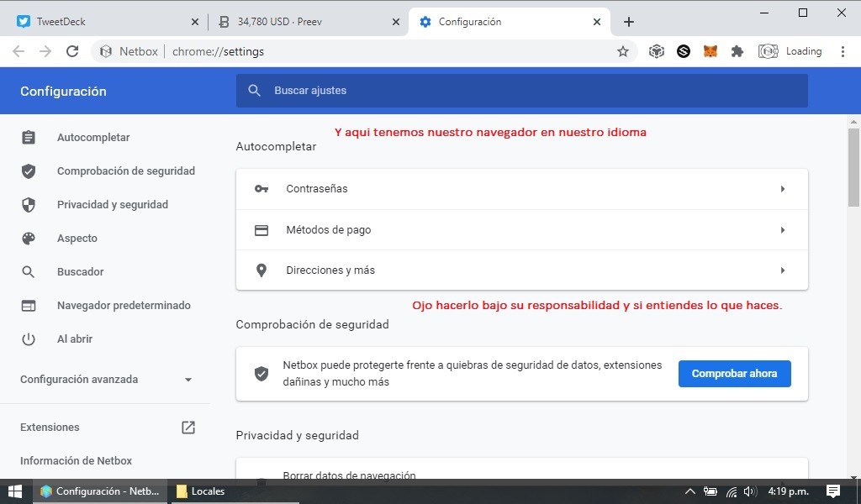Viewport: 861px width, 504px height.
Task: Open the three-dot browser menu
Action: click(x=843, y=51)
